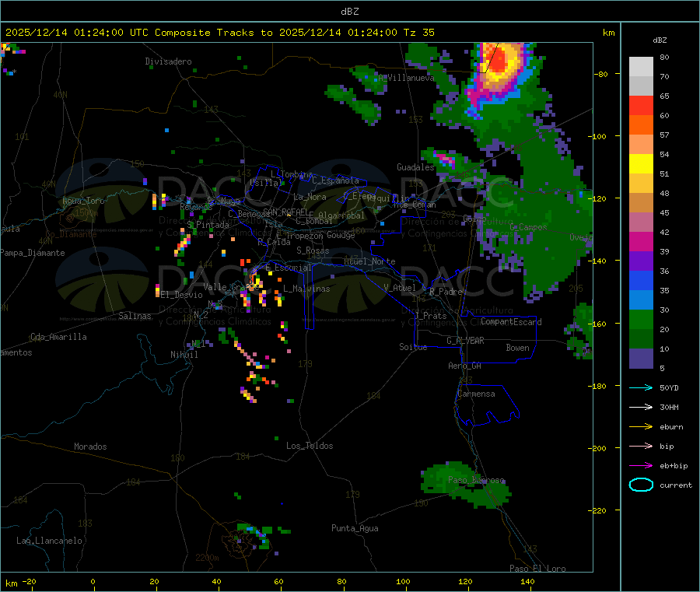Click the 'Divisadero' map label
This screenshot has height=592, width=700.
(168, 61)
